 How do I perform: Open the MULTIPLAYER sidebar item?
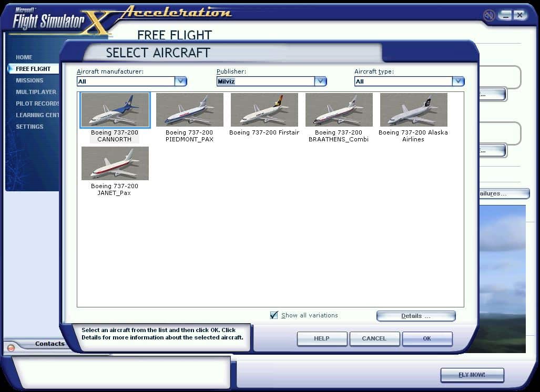(x=36, y=92)
